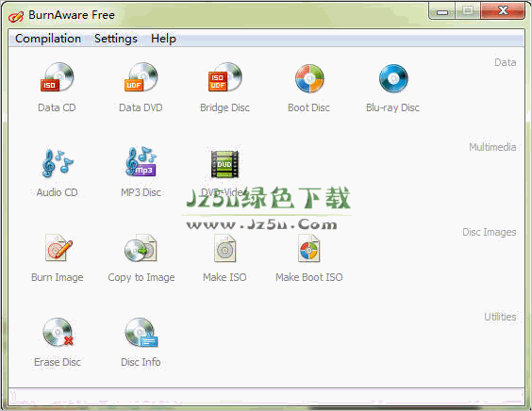This screenshot has width=532, height=411.
Task: Launch the Make Boot ISO icon
Action: (x=308, y=248)
